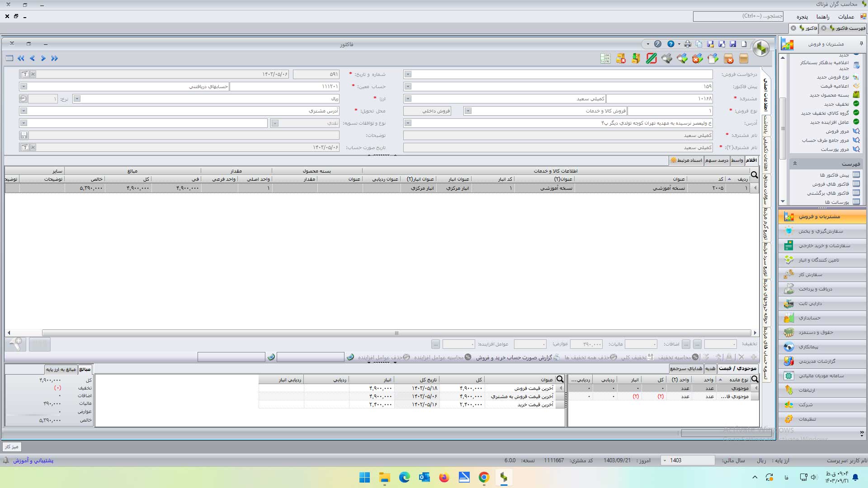Open the عملیات menu
Viewport: 868px width, 488px height.
(x=846, y=17)
